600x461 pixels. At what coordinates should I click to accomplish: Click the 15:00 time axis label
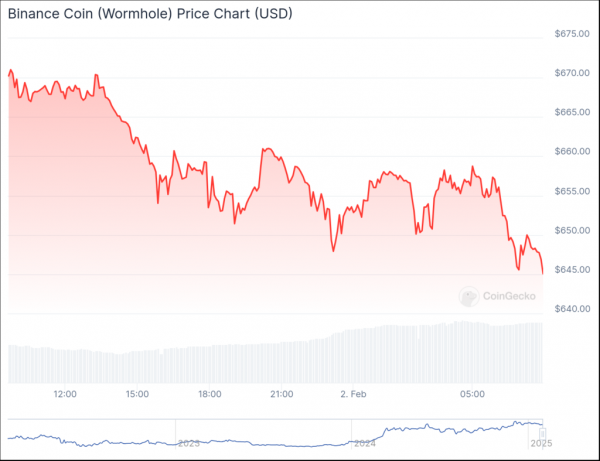[137, 394]
